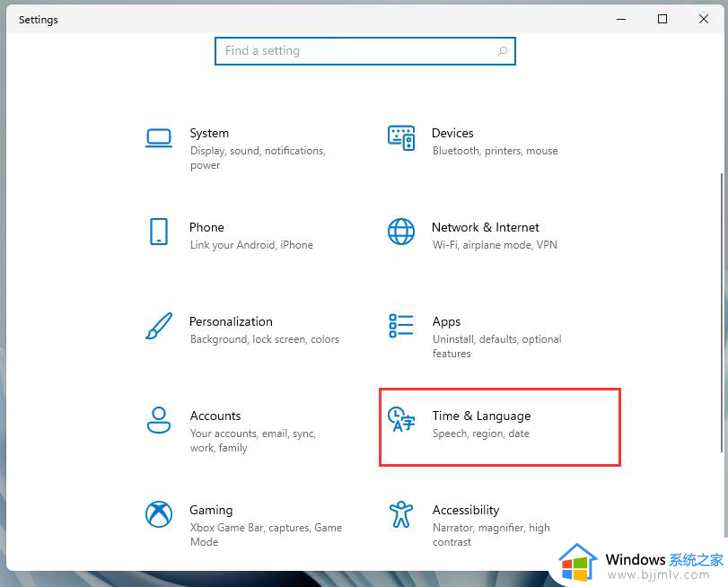Image resolution: width=728 pixels, height=587 pixels.
Task: Click the System laptop icon
Action: [x=159, y=138]
